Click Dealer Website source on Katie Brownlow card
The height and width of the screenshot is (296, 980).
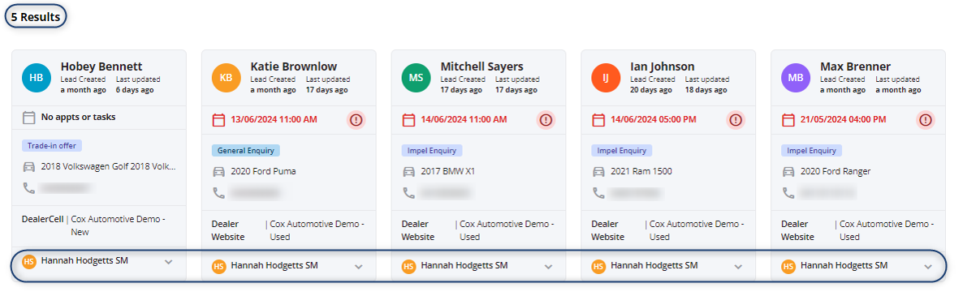point(229,230)
